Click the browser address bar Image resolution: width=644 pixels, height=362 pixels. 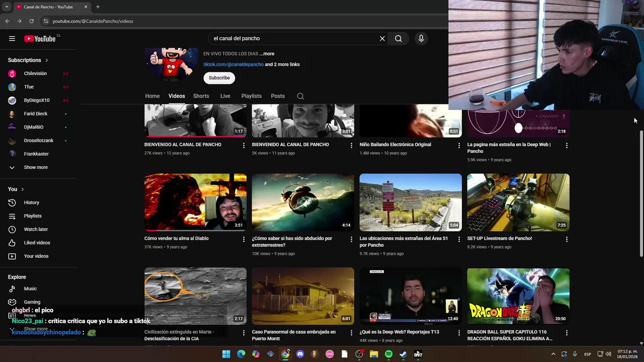[242, 21]
